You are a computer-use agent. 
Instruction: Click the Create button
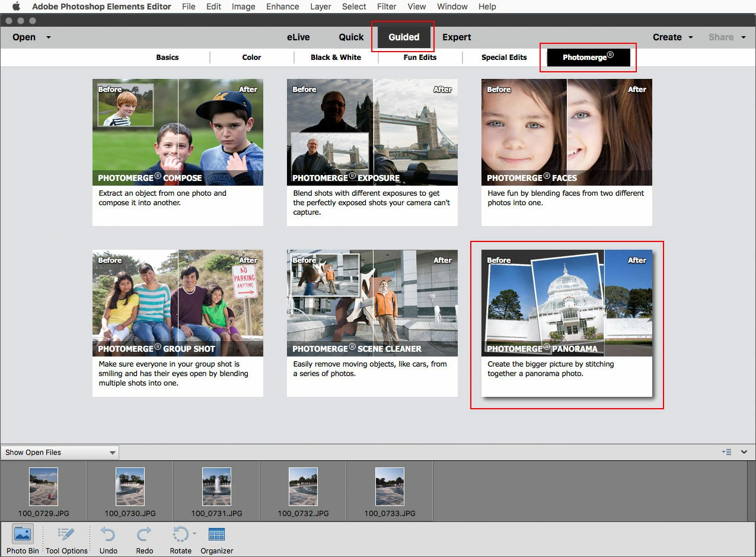click(667, 37)
